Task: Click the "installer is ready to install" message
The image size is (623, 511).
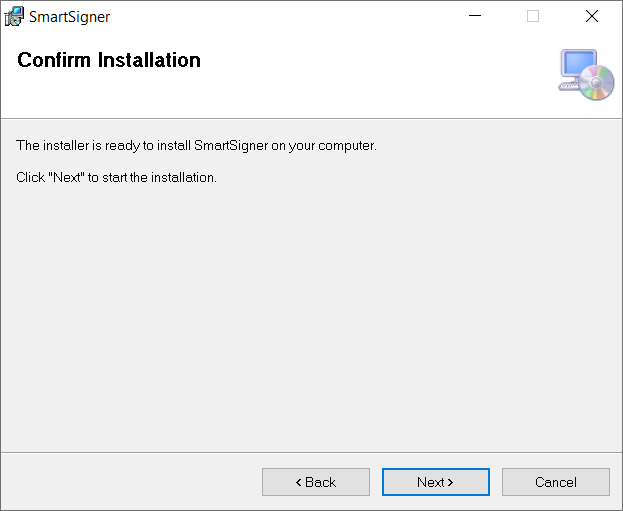Action: (196, 146)
